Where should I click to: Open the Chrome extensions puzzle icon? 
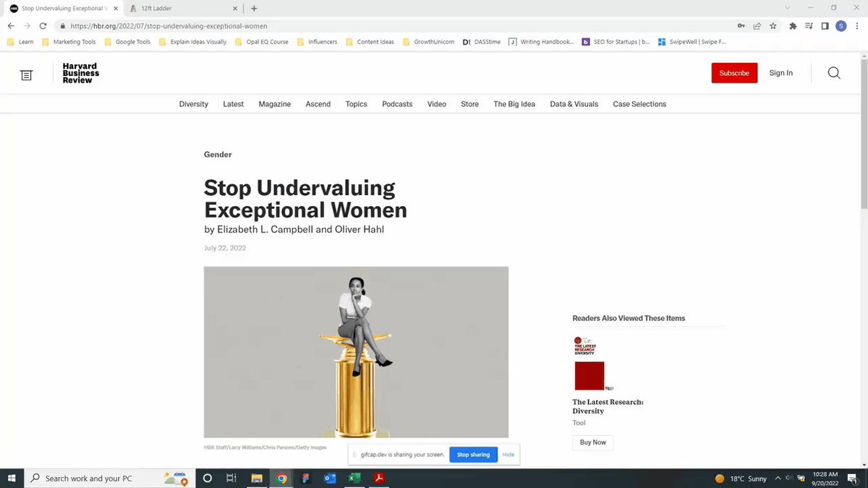click(x=793, y=26)
